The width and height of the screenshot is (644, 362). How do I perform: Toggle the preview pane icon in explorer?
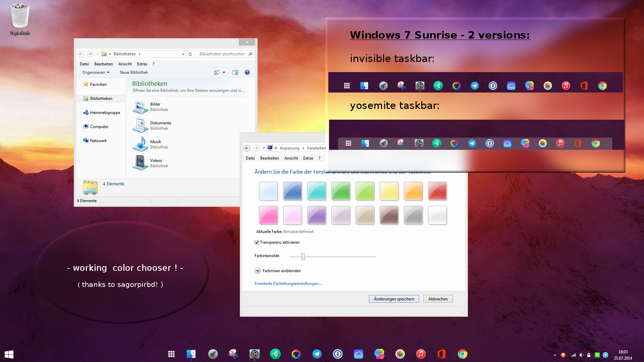pyautogui.click(x=235, y=72)
